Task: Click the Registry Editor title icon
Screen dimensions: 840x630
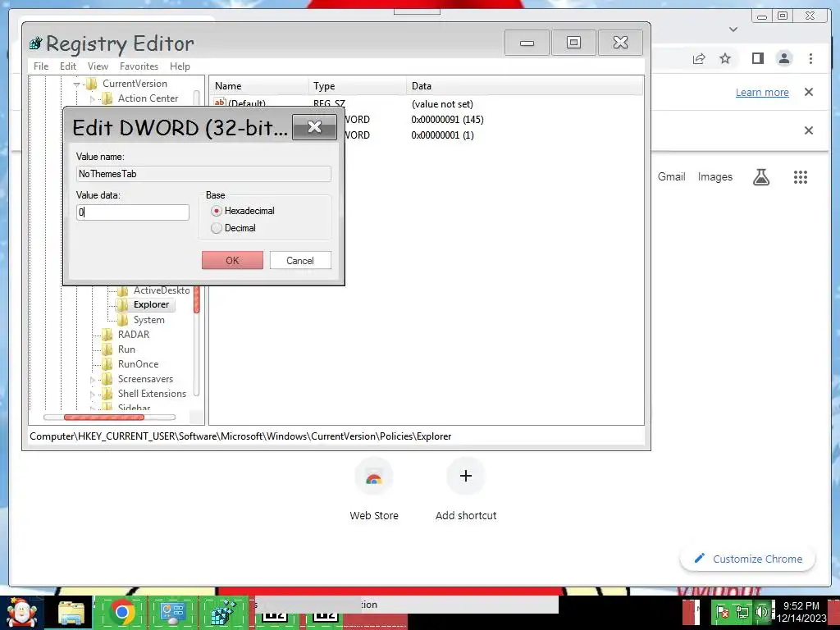Action: [x=35, y=43]
